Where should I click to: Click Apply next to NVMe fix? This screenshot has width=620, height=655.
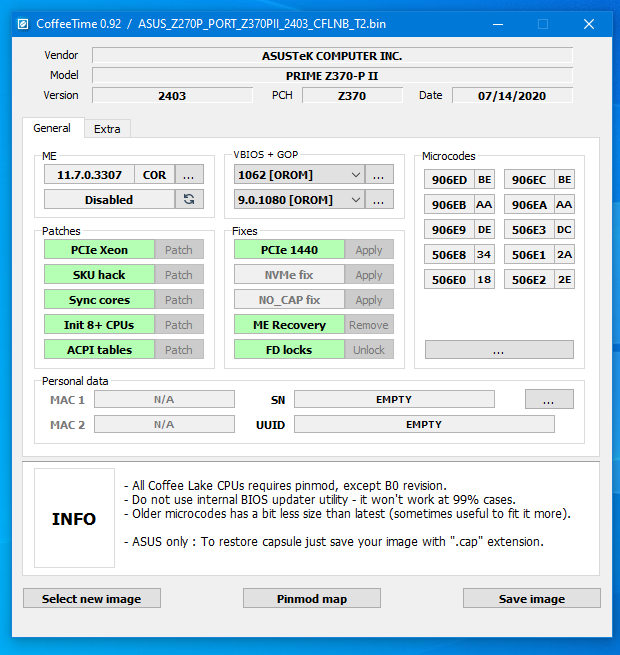369,274
